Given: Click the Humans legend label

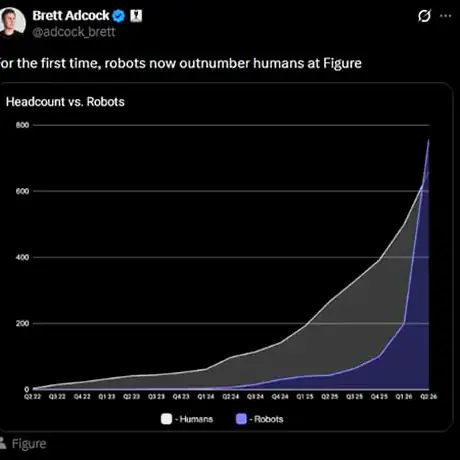Looking at the screenshot, I should coord(196,419).
